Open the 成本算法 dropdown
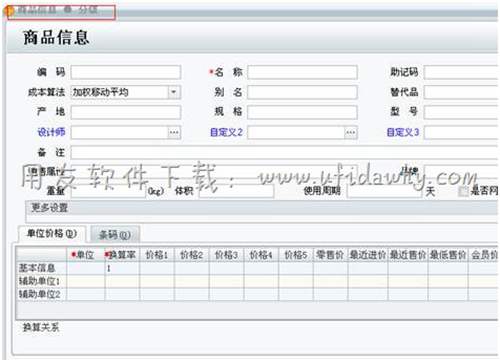Screen dimensions: 500x362 [x=174, y=92]
